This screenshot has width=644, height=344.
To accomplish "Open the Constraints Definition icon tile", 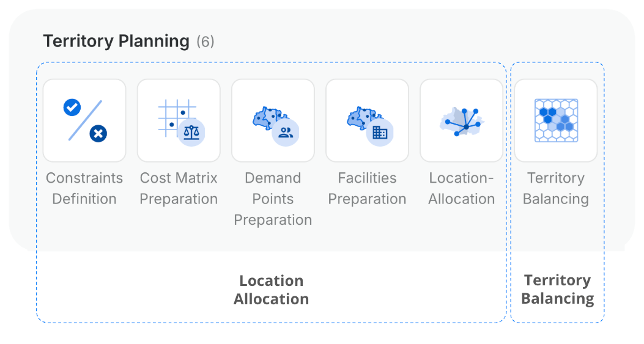I will (x=84, y=120).
